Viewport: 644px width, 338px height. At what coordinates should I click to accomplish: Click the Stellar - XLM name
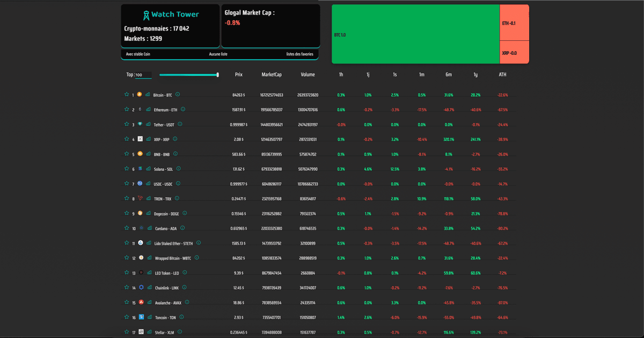164,333
